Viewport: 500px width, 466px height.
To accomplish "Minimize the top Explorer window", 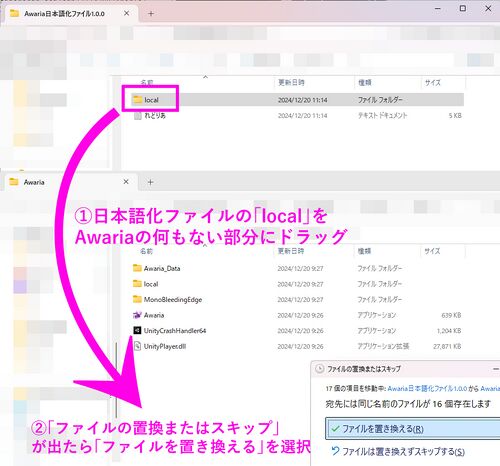I will coord(438,8).
